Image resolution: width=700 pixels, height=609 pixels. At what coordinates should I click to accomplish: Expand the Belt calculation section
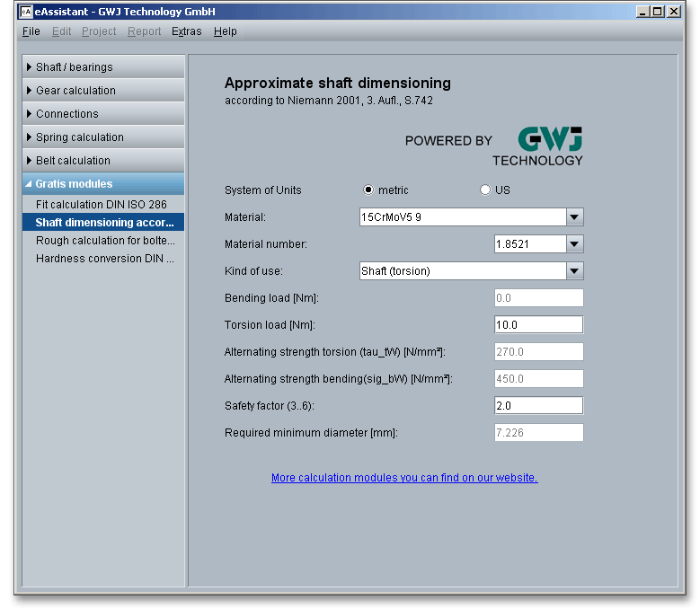[x=103, y=161]
